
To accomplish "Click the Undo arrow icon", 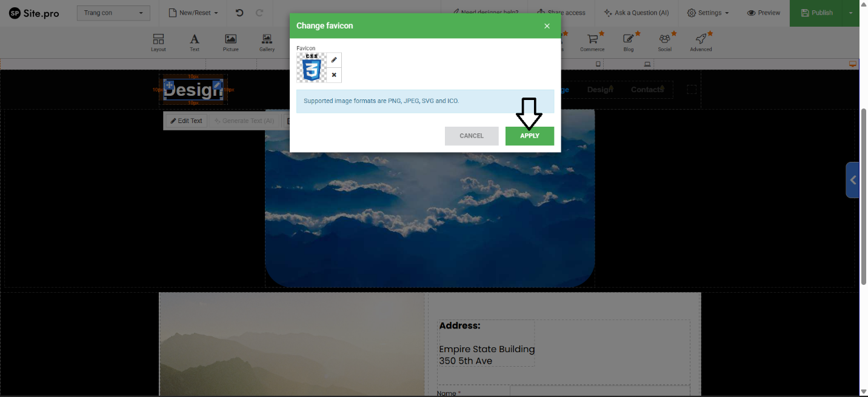I will (239, 13).
